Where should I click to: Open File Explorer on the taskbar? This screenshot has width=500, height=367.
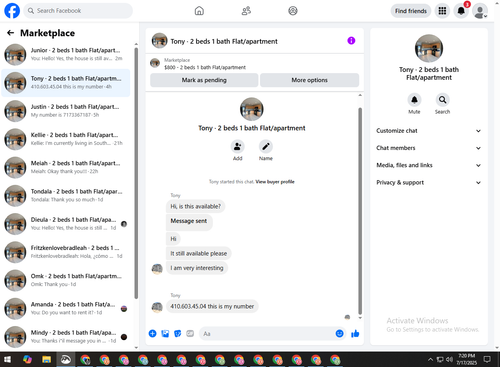coord(46,359)
